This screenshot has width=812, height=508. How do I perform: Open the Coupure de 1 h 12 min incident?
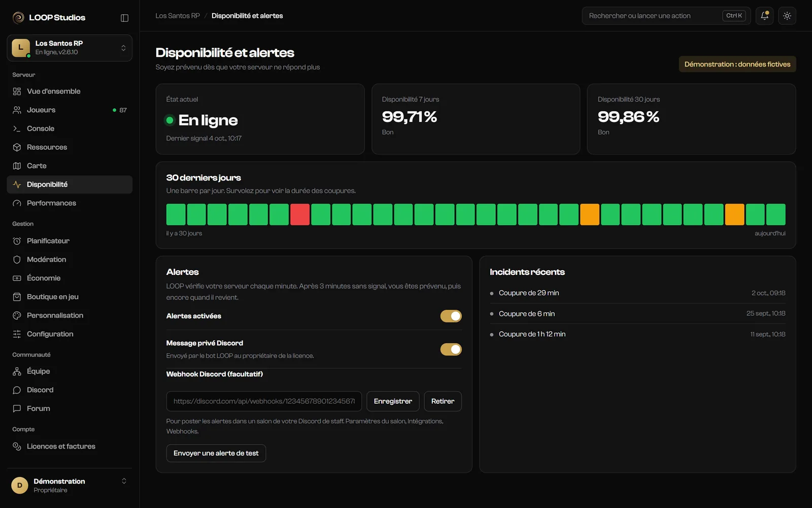pos(637,334)
